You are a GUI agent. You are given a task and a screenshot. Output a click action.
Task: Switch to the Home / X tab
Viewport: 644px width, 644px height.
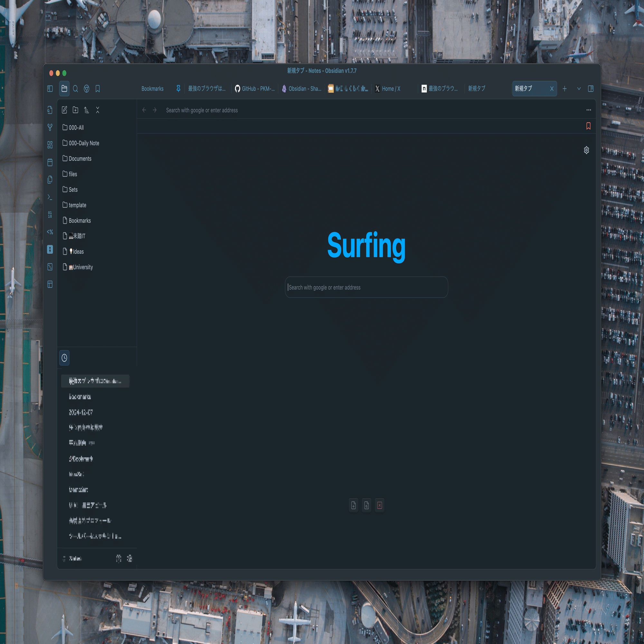[388, 89]
